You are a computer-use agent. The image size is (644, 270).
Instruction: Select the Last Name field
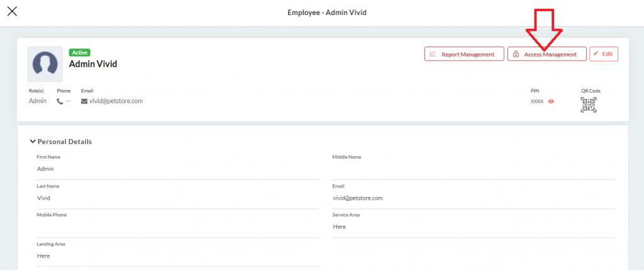pyautogui.click(x=177, y=198)
